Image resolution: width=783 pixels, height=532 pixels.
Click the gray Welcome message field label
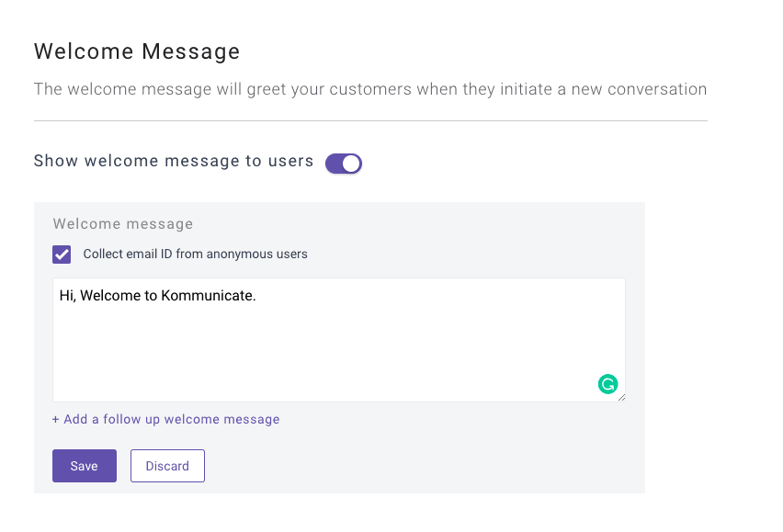coord(123,223)
